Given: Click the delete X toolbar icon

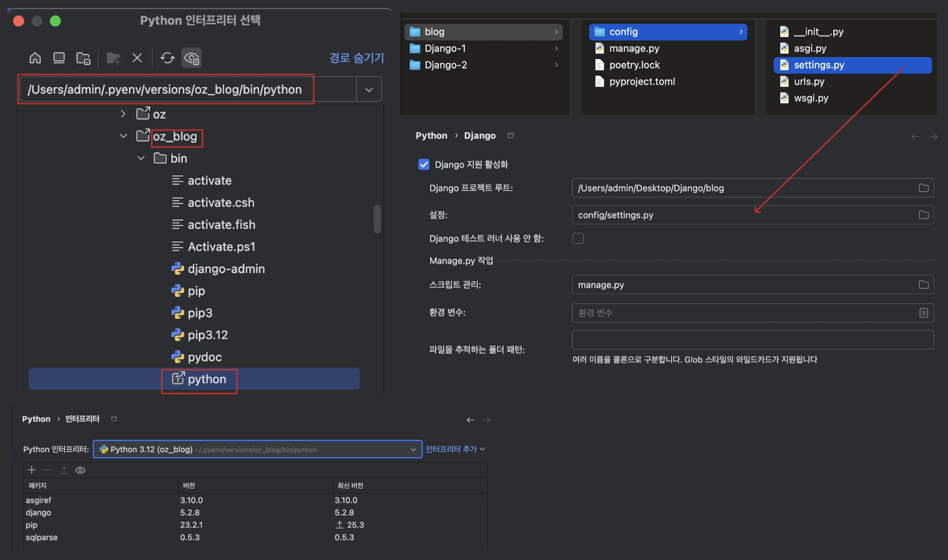Looking at the screenshot, I should (138, 58).
